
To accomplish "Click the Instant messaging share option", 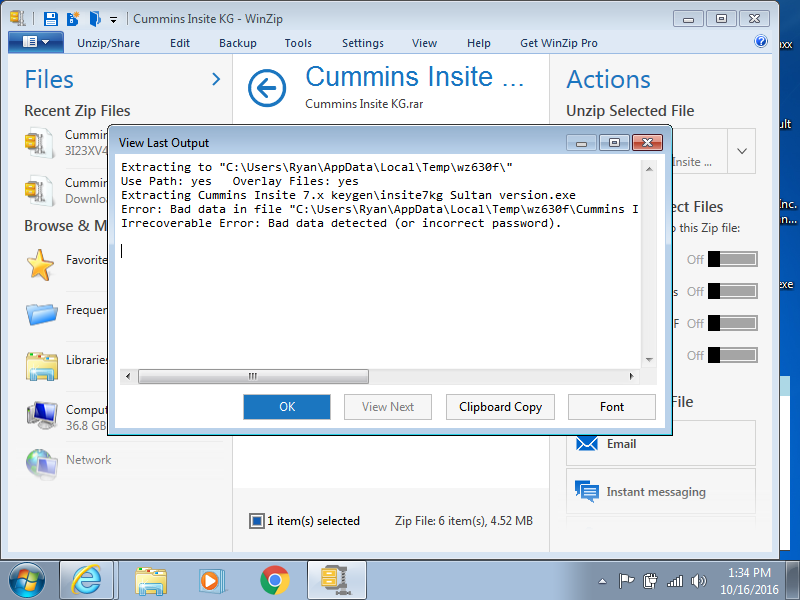I will pos(661,492).
